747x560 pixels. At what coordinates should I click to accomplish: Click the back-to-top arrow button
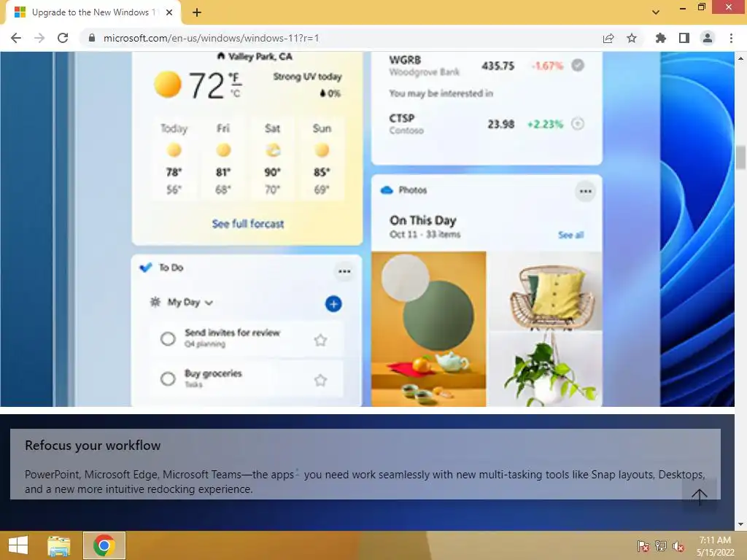point(700,496)
